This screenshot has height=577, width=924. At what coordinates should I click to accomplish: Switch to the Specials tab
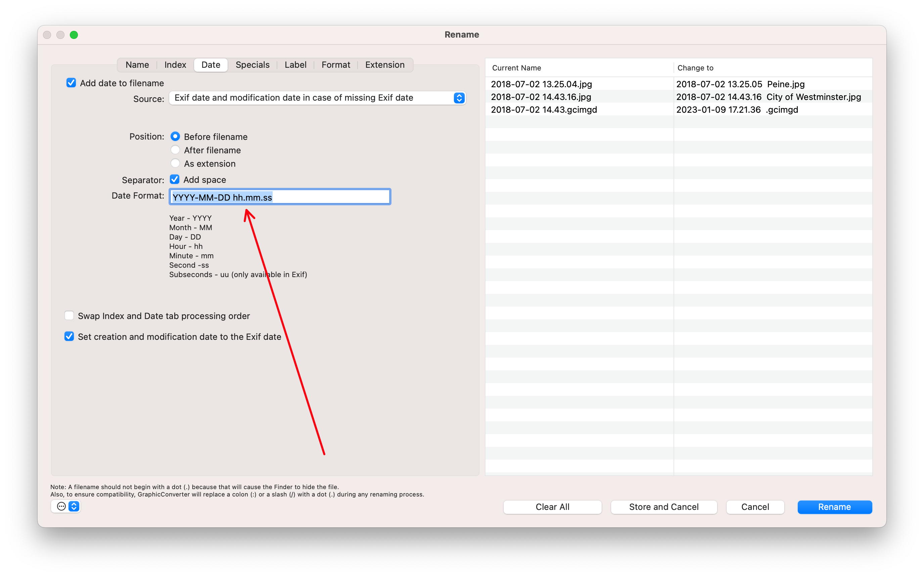pos(253,64)
